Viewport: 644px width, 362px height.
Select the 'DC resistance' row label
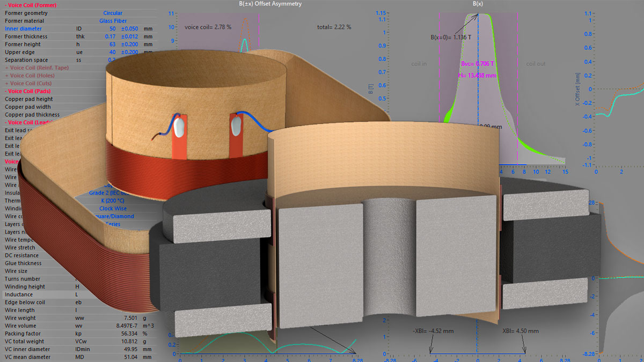click(23, 256)
